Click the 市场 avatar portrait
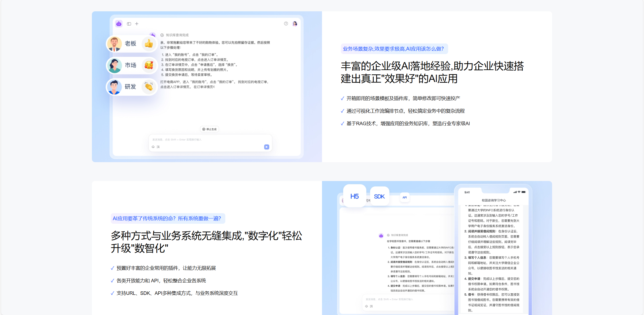 pyautogui.click(x=115, y=65)
